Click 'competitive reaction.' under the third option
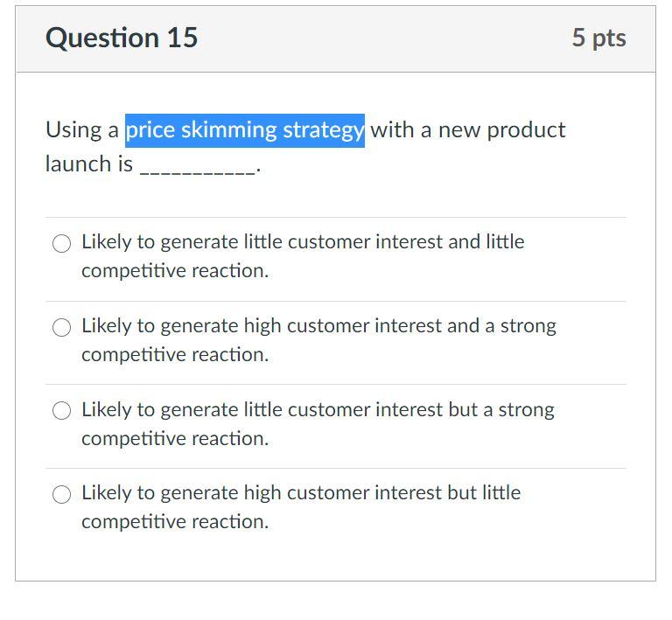672x620 pixels. 175,439
